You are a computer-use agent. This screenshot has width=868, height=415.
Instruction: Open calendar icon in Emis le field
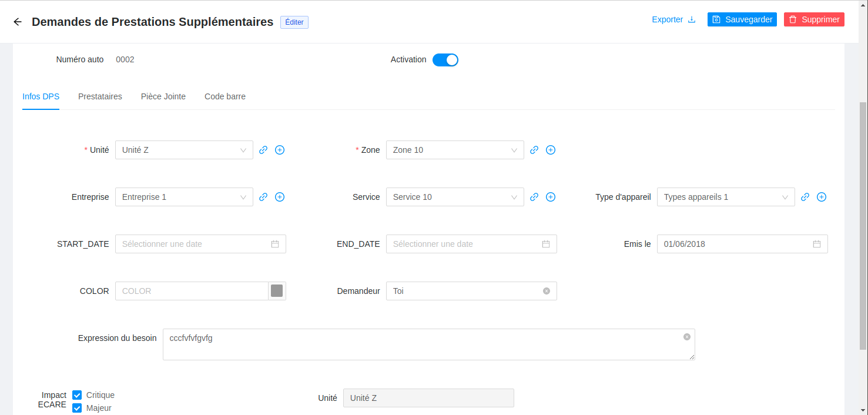tap(817, 244)
